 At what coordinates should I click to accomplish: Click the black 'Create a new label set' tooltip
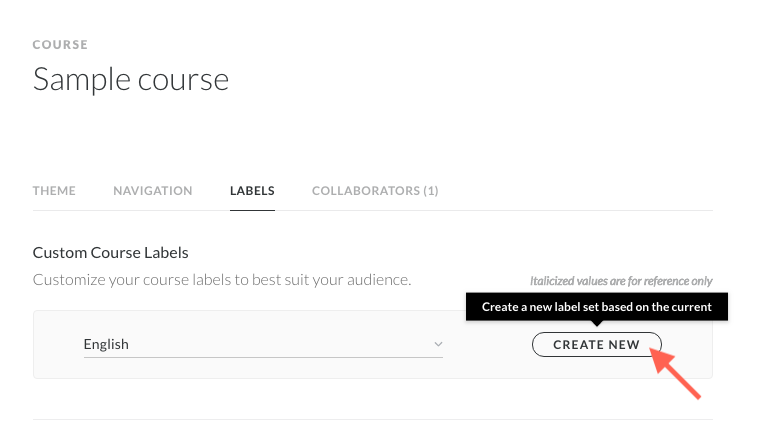(596, 307)
